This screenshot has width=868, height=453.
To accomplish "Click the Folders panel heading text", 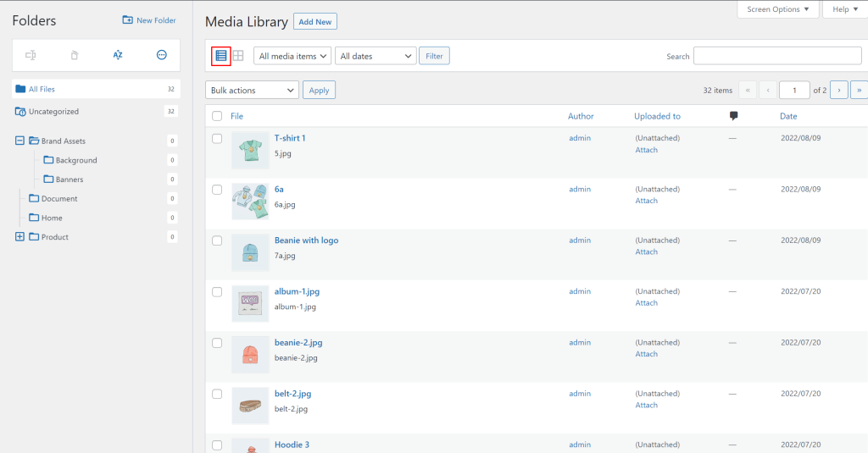I will click(x=34, y=20).
